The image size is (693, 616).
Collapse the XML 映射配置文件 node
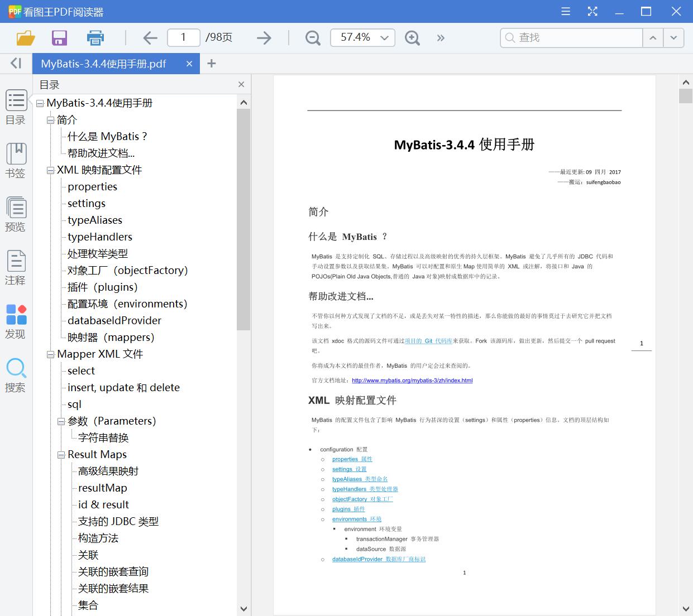(x=50, y=170)
